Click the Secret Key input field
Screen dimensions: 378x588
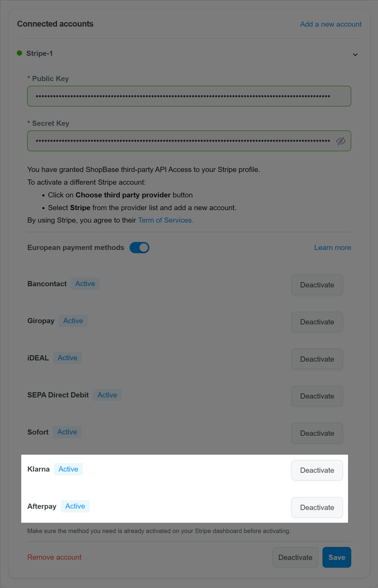click(x=189, y=141)
